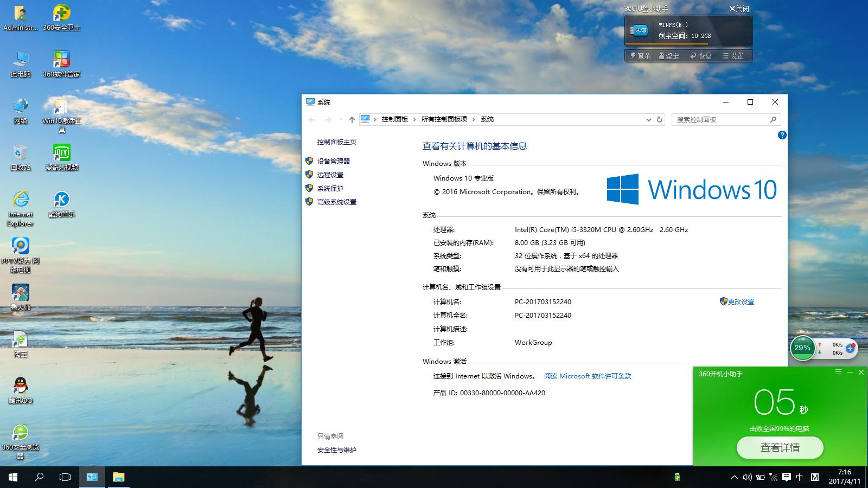Launch 腾讯QQ from the desktop

click(x=21, y=390)
